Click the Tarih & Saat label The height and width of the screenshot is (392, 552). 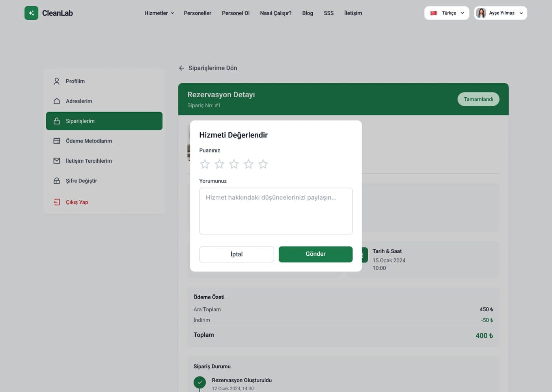(x=387, y=251)
